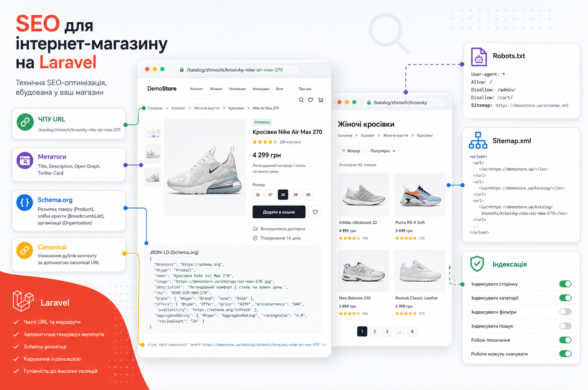Screen dimensions: 588x390
Task: Click the padlock icon in category page URL bar
Action: click(369, 102)
